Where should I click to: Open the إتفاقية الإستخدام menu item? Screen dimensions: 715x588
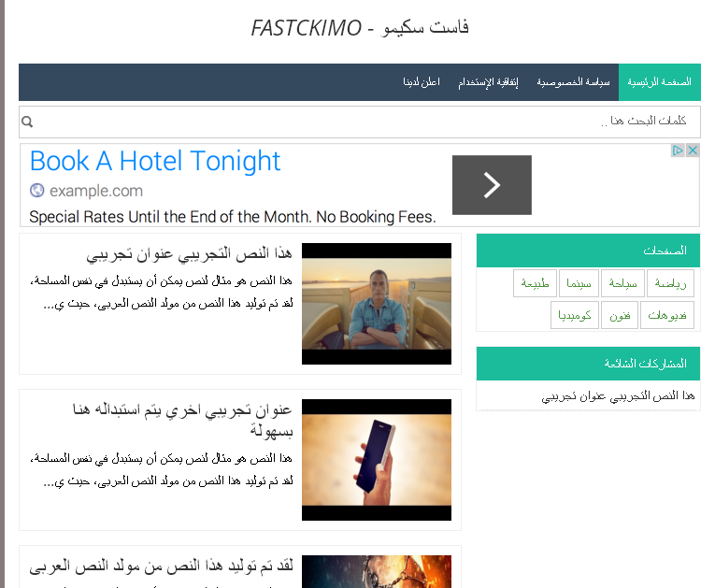(x=489, y=82)
